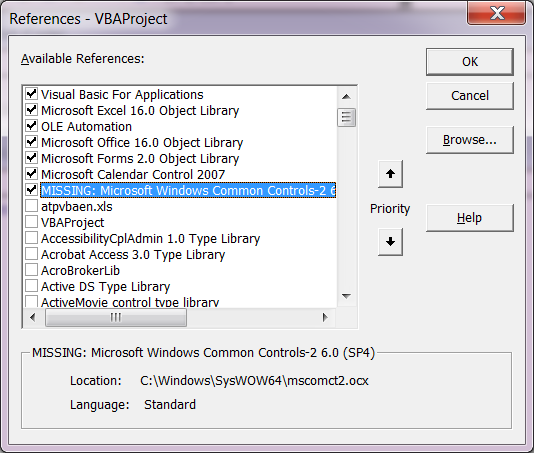
Task: Select 'ActiveMovie control type library' row
Action: click(130, 303)
